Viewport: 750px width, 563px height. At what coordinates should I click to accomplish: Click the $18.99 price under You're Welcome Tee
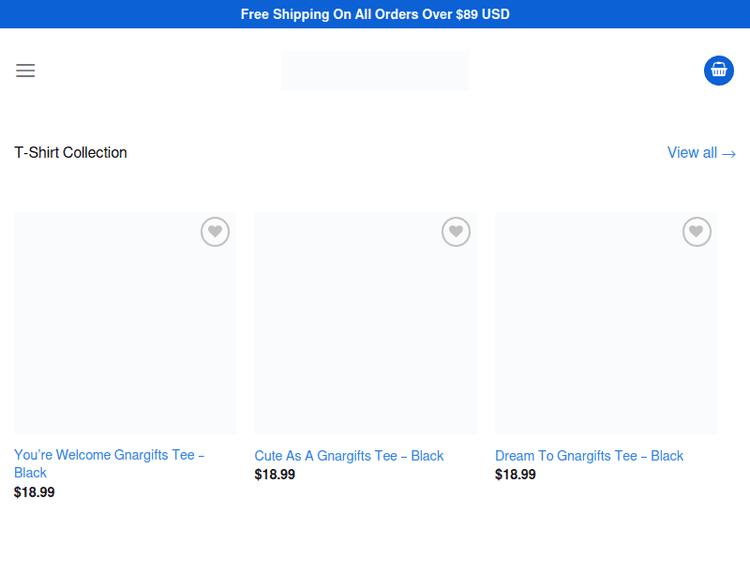coord(35,492)
